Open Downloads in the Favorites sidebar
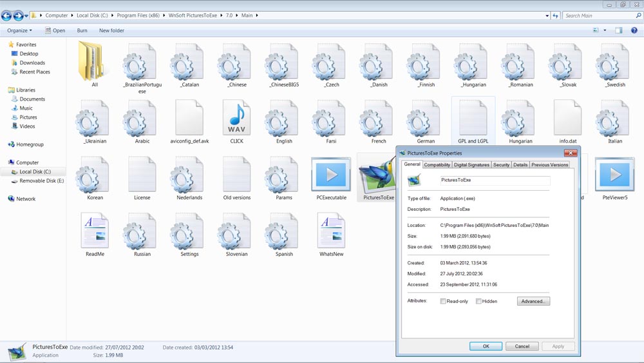This screenshot has height=363, width=644. pyautogui.click(x=32, y=63)
